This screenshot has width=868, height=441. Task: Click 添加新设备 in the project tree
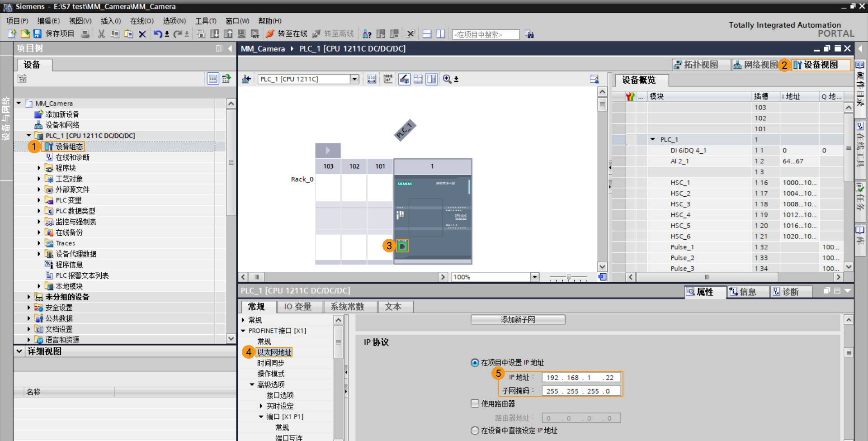pos(63,114)
